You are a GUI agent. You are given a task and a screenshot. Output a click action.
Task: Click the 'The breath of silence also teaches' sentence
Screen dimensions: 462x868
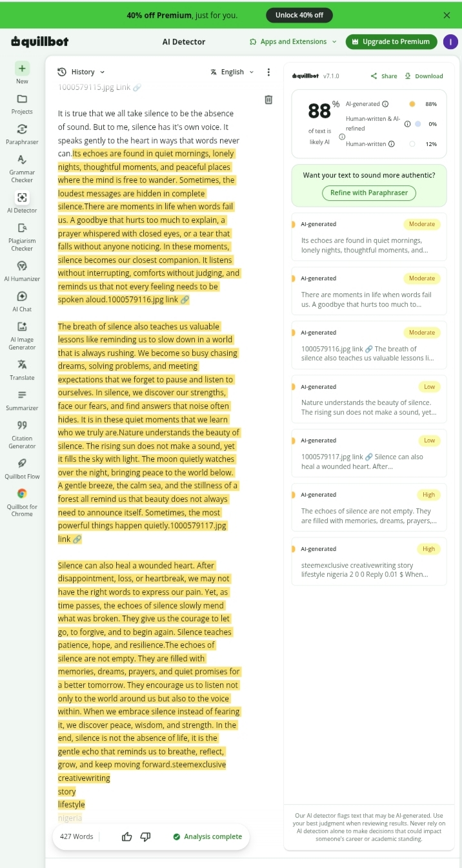pyautogui.click(x=139, y=327)
